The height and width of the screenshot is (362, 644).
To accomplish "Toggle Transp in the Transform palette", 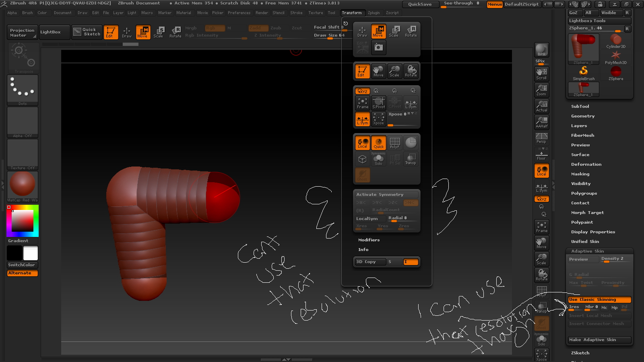I will pyautogui.click(x=411, y=159).
